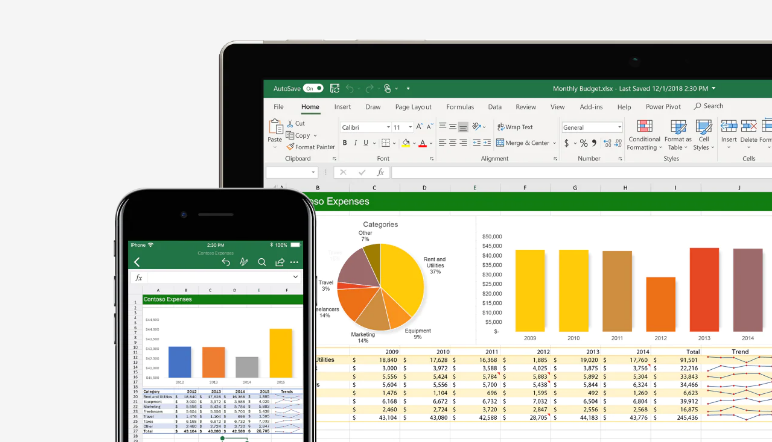The image size is (772, 442).
Task: Click Increase Decimal icon
Action: [607, 143]
